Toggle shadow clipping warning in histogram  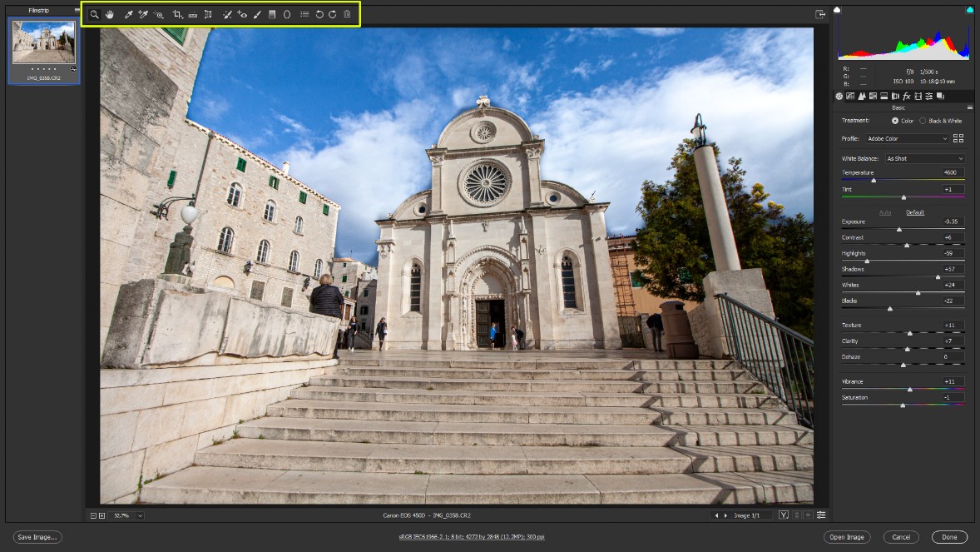click(837, 9)
